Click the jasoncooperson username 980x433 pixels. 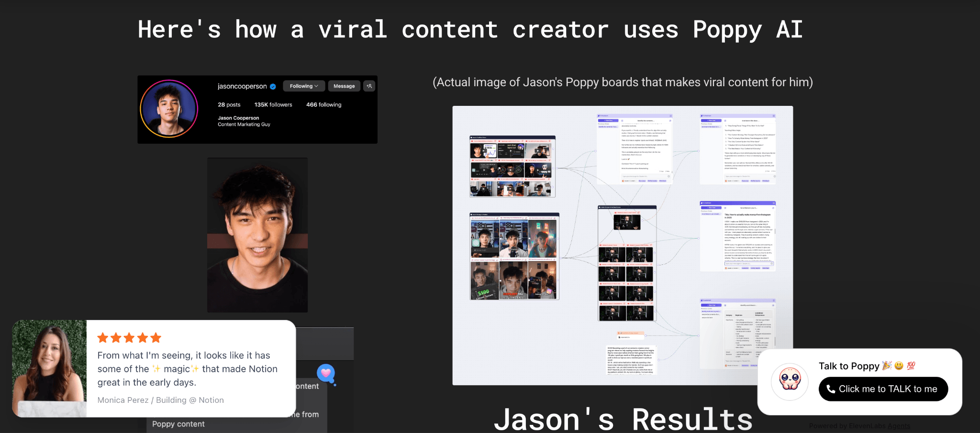point(242,86)
